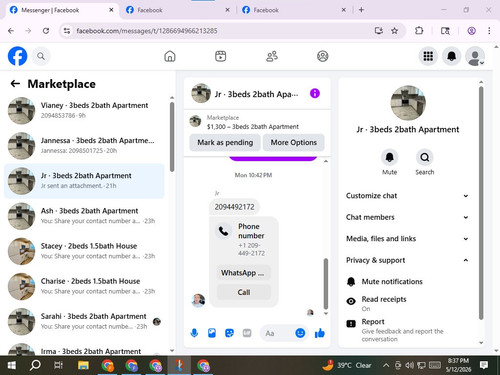Click address bar URL
Screen dimensions: 500x375
pos(147,31)
